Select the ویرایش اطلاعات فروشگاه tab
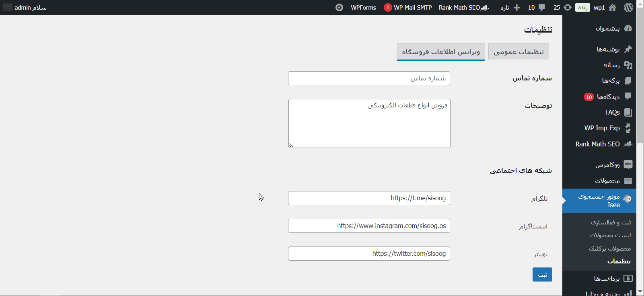Screen dimensions: 644x296 pos(441,52)
